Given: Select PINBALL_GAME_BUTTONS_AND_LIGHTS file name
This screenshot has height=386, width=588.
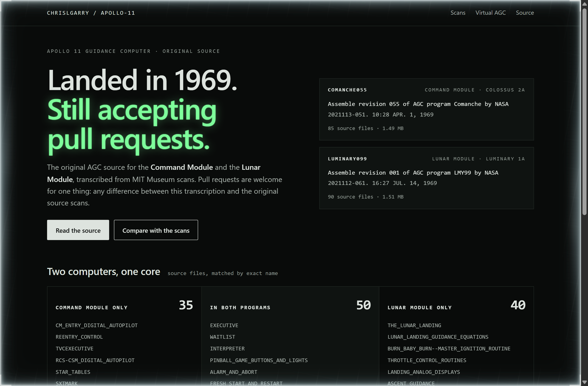Looking at the screenshot, I should tap(259, 360).
